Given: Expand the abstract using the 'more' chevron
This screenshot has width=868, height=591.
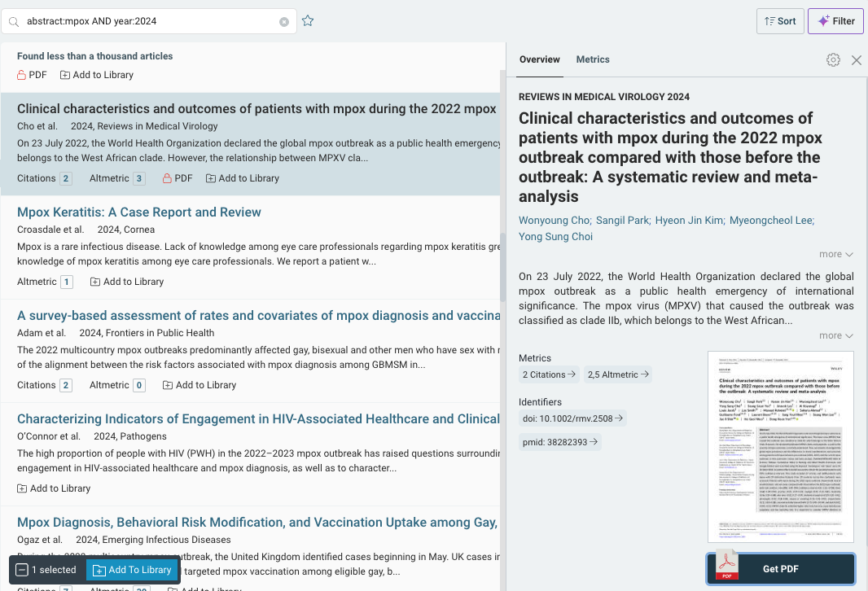Looking at the screenshot, I should point(835,335).
